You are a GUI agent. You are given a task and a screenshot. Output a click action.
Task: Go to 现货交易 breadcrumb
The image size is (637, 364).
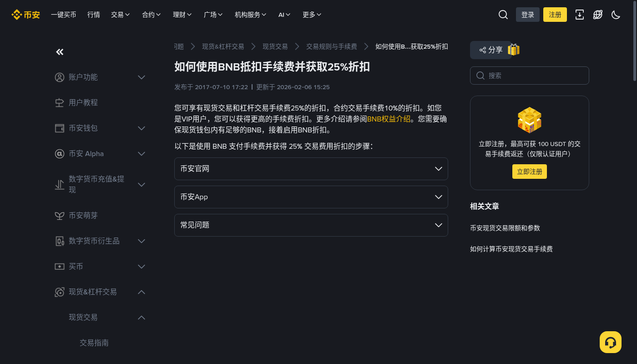click(275, 46)
